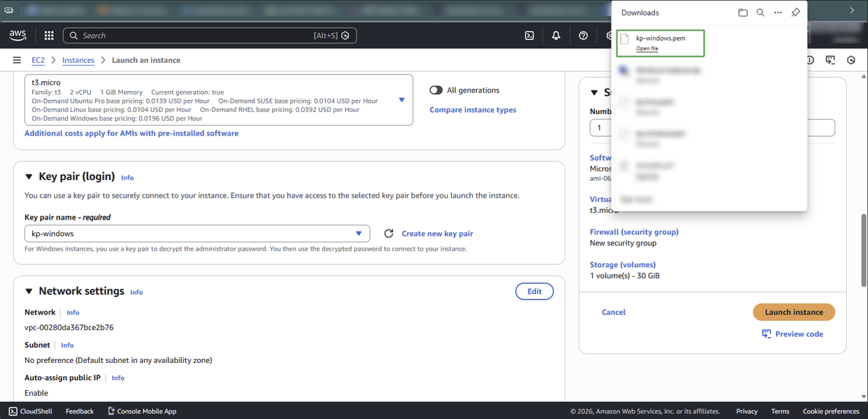
Task: Click the Launch instance button
Action: point(793,312)
